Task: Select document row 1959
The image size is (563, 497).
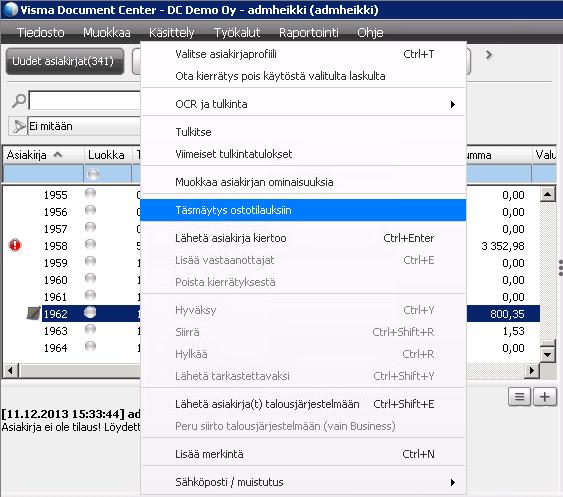Action: tap(55, 263)
